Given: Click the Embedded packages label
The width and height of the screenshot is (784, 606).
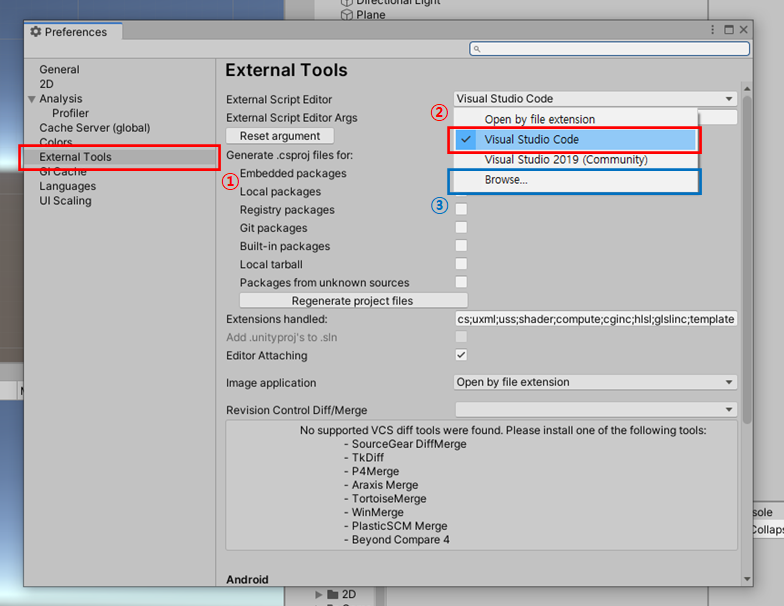Looking at the screenshot, I should (x=293, y=174).
